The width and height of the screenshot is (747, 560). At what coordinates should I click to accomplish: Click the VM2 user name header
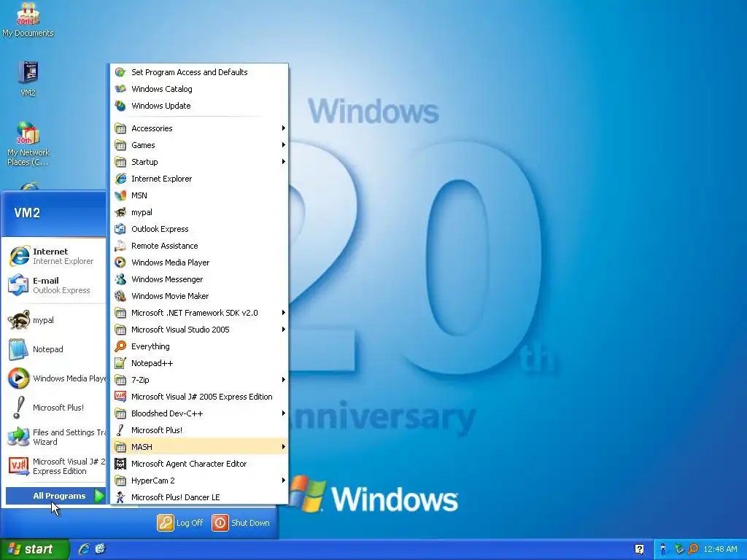27,213
